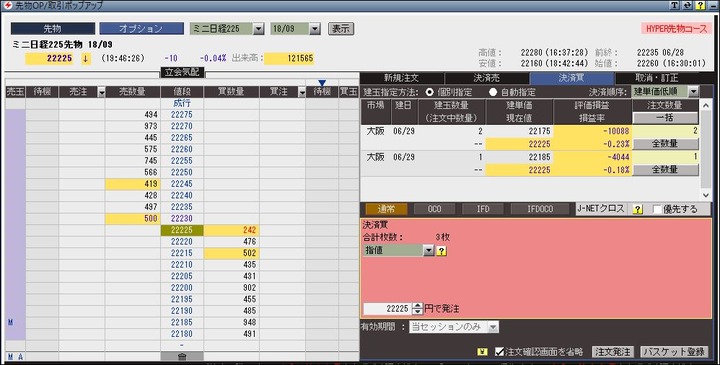The height and width of the screenshot is (365, 720).
Task: Switch to 新規注文 tab
Action: coord(402,78)
